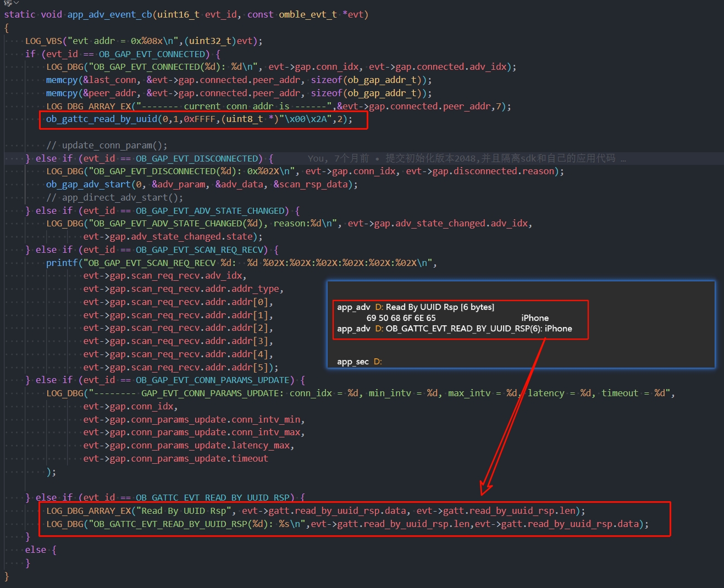Click the printf call for SCAN_REQ_RECV
This screenshot has width=724, height=588.
[62, 263]
